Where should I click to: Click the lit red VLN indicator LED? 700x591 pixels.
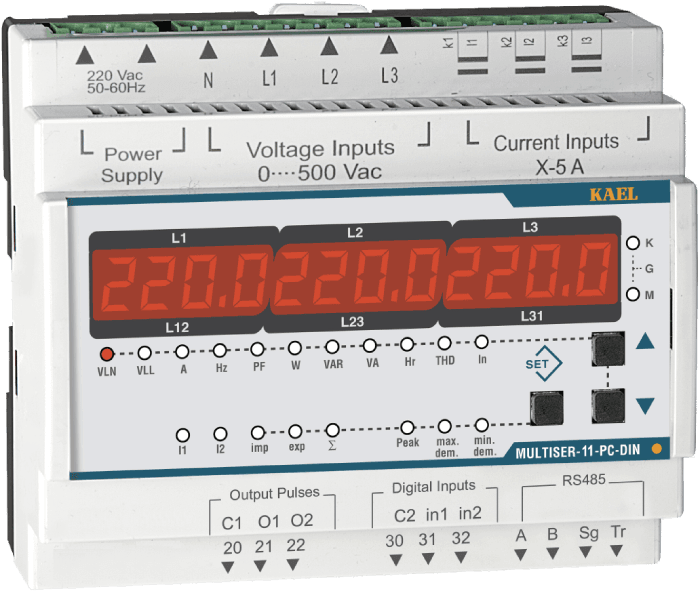(x=107, y=354)
